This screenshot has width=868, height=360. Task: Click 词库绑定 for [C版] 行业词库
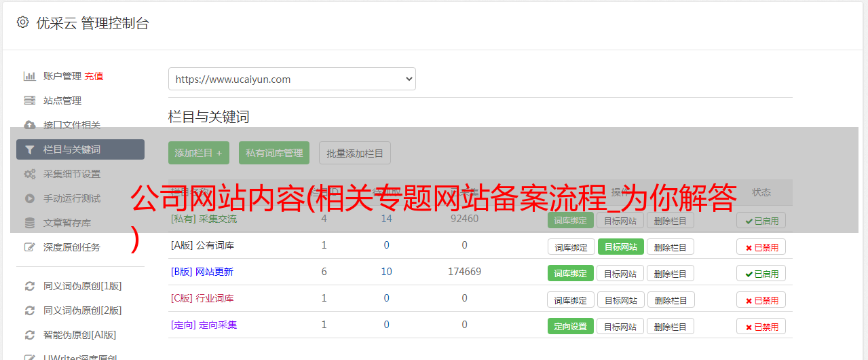coord(571,300)
